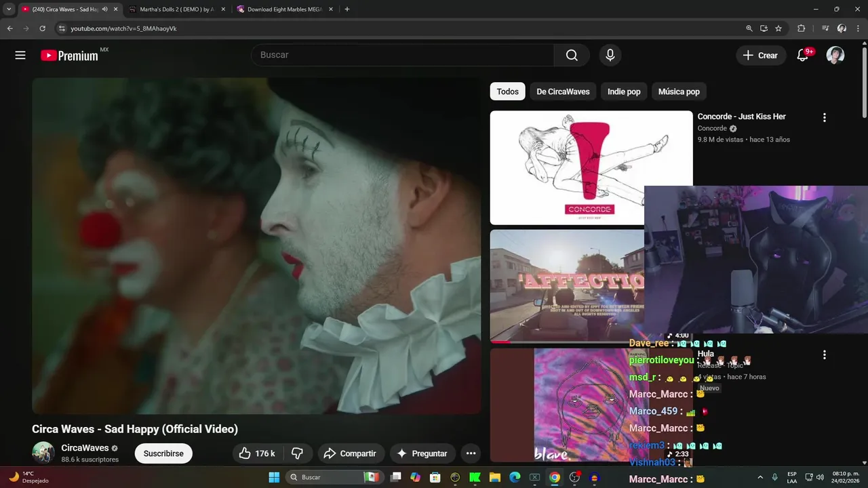
Task: Open the Windows Start menu
Action: [274, 477]
